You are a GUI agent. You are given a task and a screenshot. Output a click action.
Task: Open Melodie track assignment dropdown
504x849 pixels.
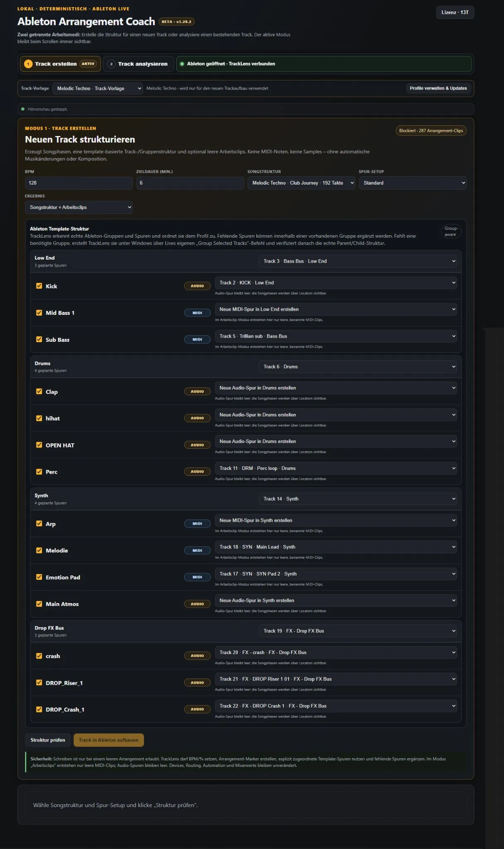[x=336, y=547]
